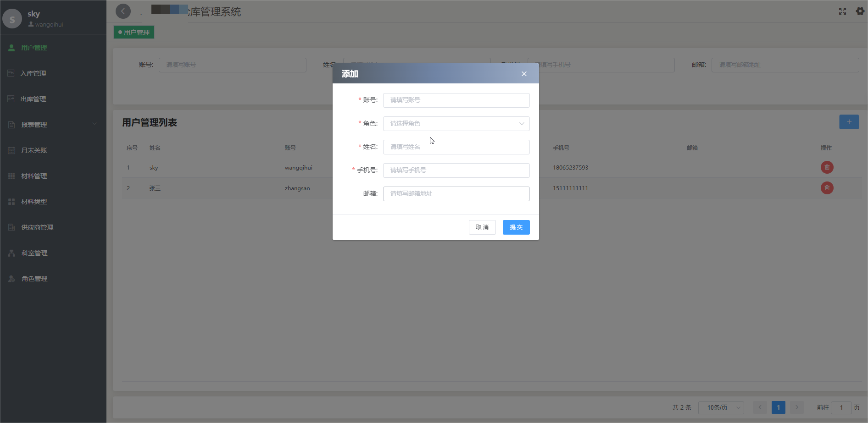Open the 角色 role dropdown

tap(456, 124)
